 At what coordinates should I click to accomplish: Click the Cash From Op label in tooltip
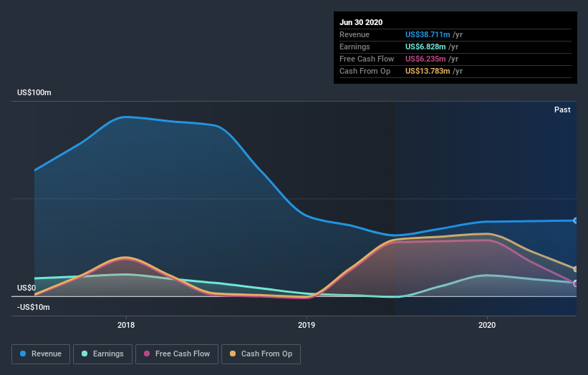pos(365,71)
